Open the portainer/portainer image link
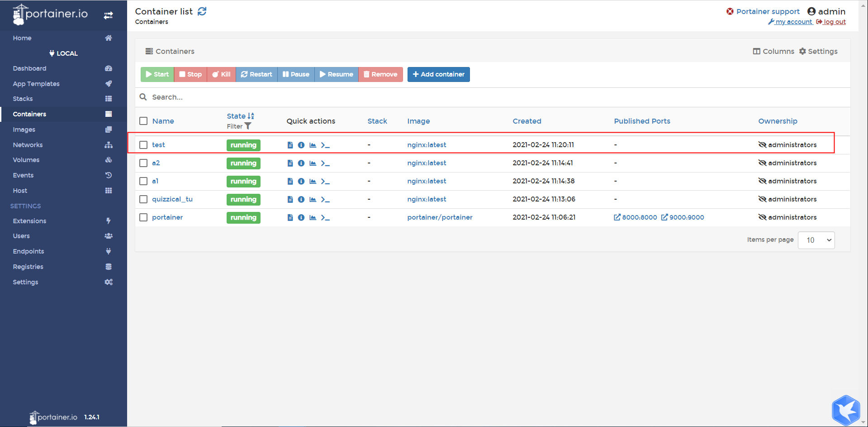Image resolution: width=868 pixels, height=427 pixels. [440, 217]
